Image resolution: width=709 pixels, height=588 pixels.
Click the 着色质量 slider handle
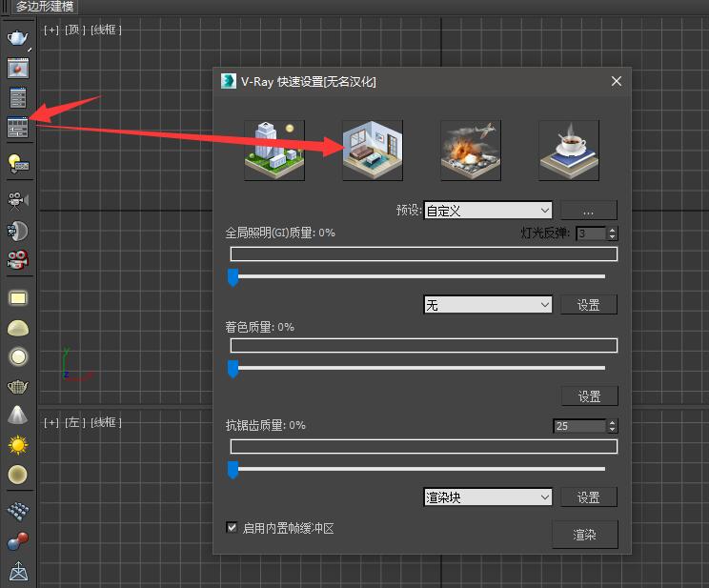(233, 369)
